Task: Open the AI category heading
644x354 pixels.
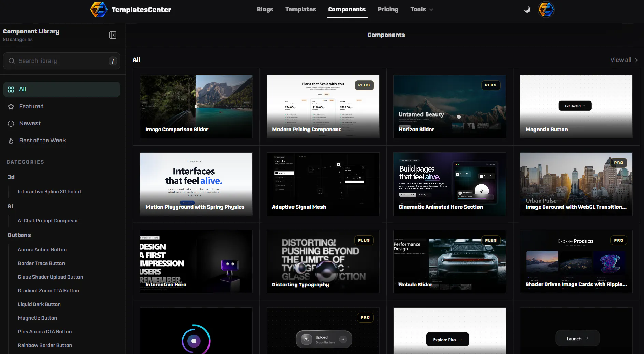Action: tap(10, 206)
